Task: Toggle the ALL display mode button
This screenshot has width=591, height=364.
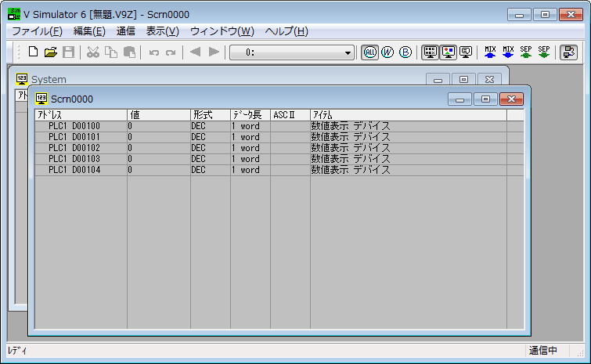Action: [x=369, y=52]
